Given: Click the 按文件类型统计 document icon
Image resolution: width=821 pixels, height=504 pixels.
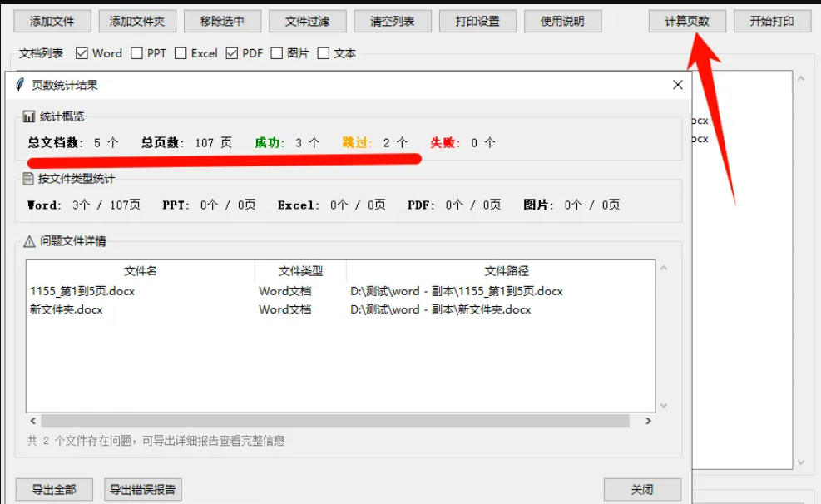Looking at the screenshot, I should tap(28, 179).
